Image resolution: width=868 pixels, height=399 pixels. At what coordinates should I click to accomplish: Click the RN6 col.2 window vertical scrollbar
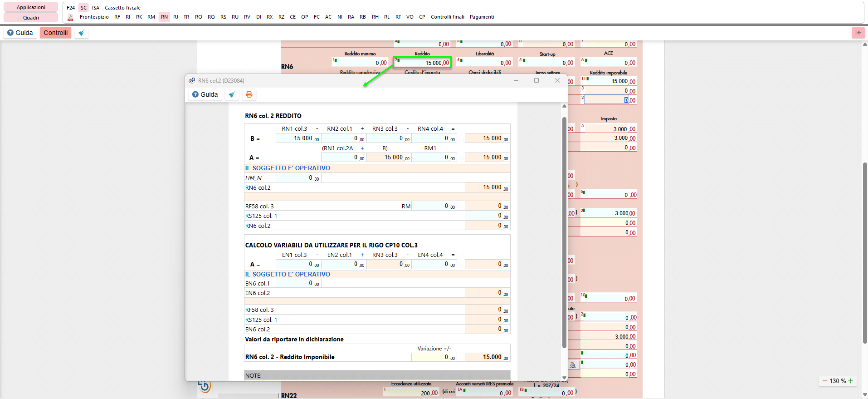pos(564,232)
